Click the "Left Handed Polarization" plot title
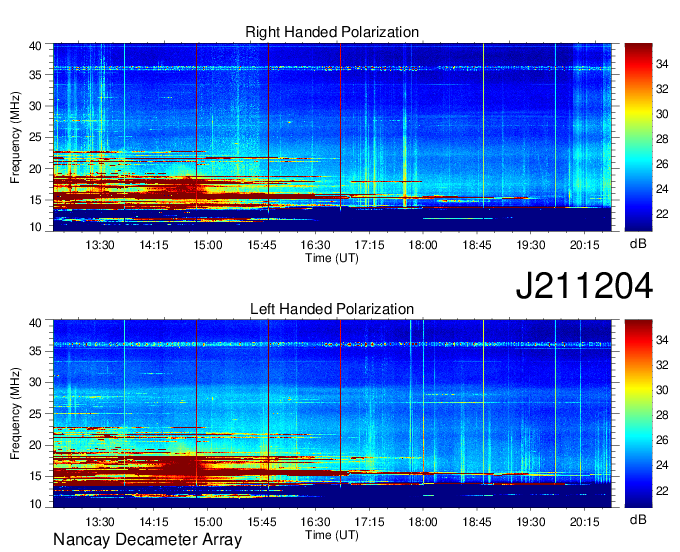Screen dimensions: 680x552 pyautogui.click(x=332, y=309)
